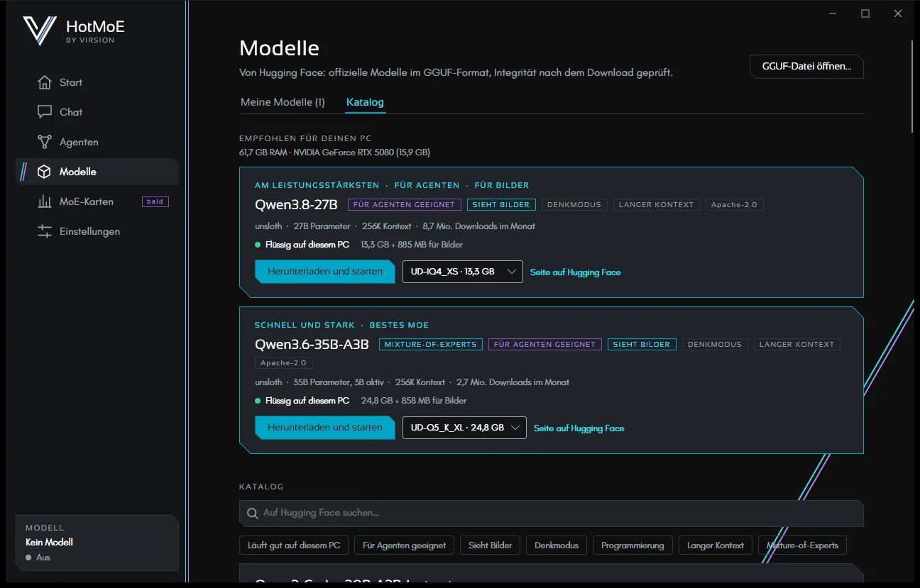Go to Chat in the sidebar
Image resolution: width=920 pixels, height=588 pixels.
tap(97, 112)
